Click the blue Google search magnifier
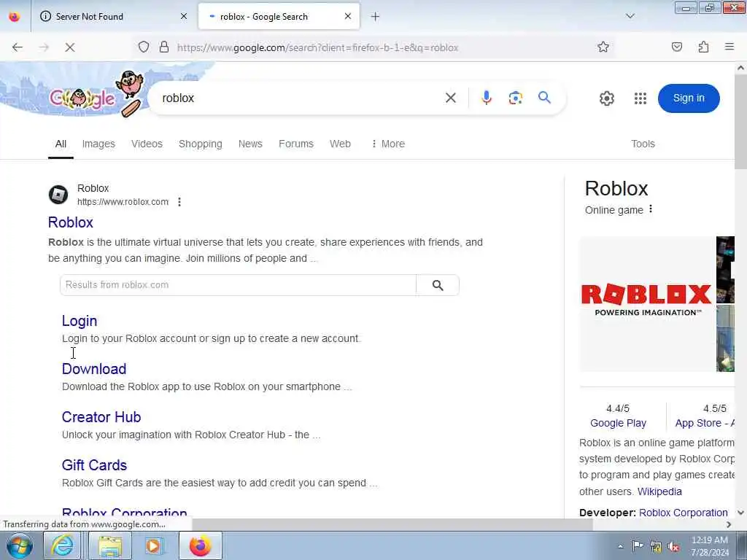The height and width of the screenshot is (560, 747). (x=544, y=98)
